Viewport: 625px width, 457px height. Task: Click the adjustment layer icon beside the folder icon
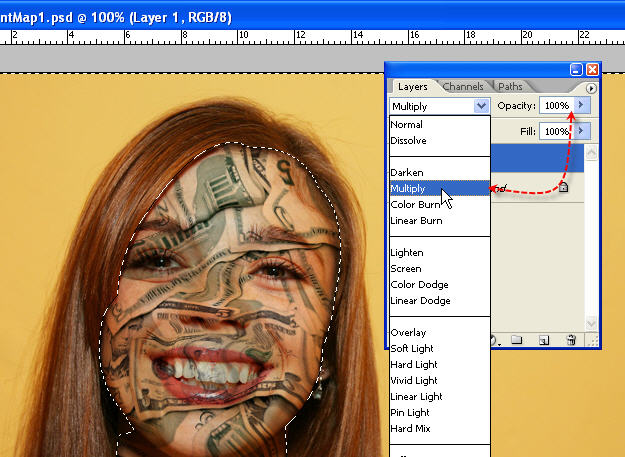495,340
